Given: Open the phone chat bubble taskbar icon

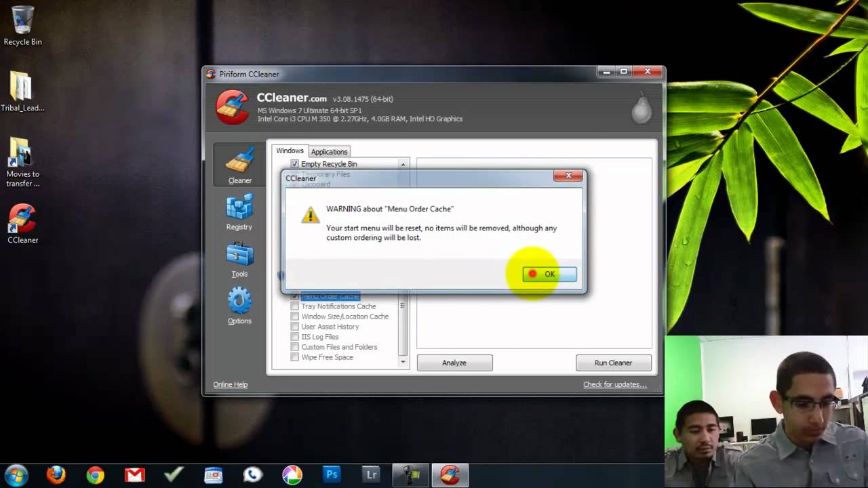Looking at the screenshot, I should pyautogui.click(x=252, y=474).
